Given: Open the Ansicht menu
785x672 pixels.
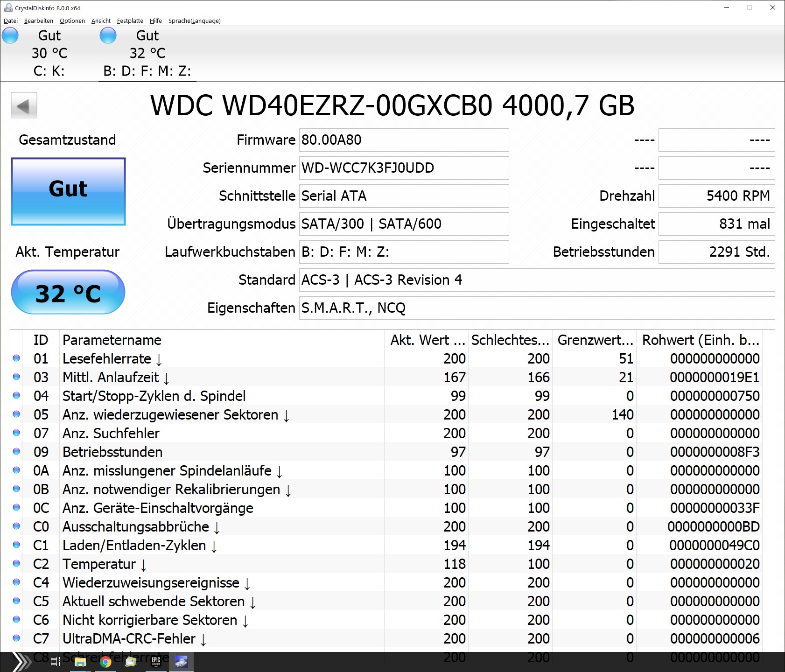Looking at the screenshot, I should coord(101,21).
